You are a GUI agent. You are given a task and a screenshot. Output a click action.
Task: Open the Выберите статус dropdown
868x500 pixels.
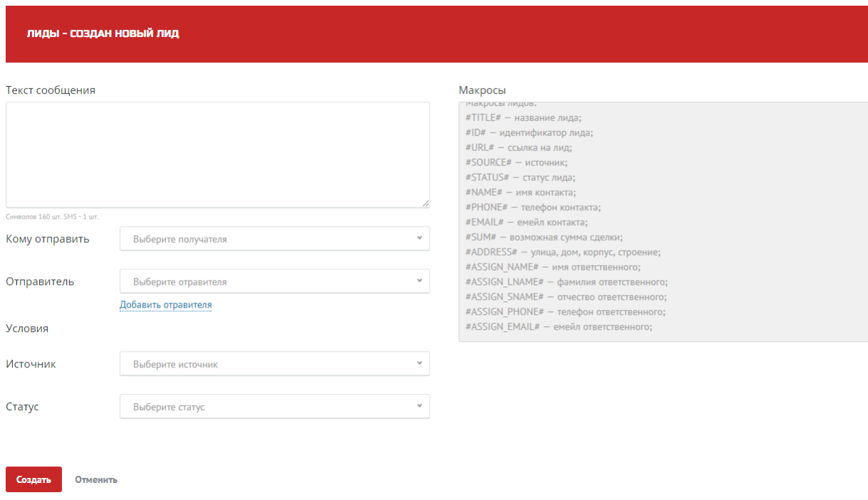274,407
